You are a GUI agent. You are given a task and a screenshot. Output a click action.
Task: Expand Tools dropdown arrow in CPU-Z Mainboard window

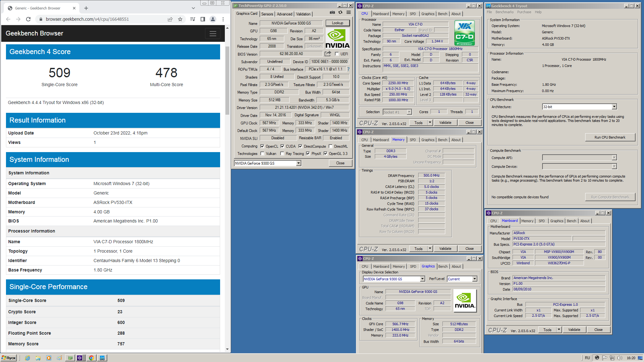coord(559,330)
